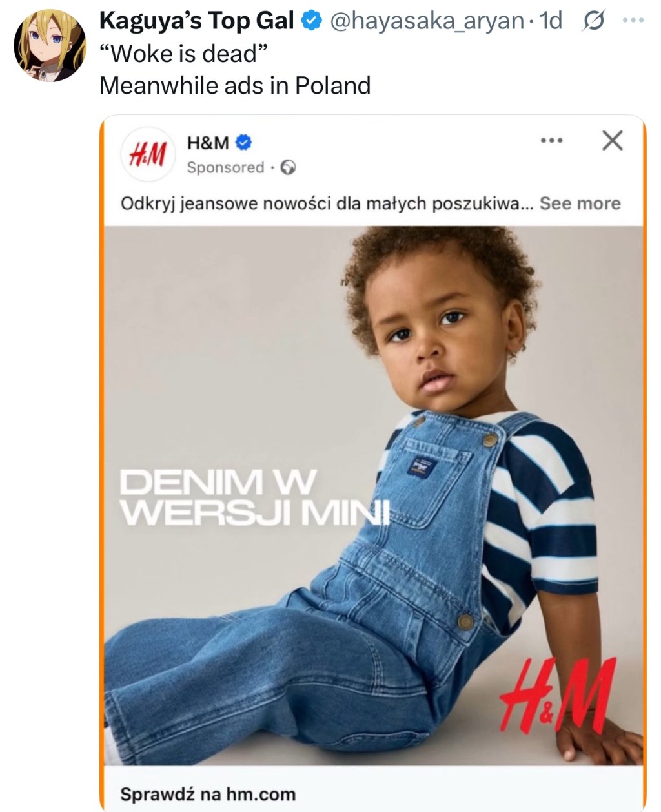The width and height of the screenshot is (661, 812).
Task: Open the ad's three-dot options menu
Action: point(551,140)
